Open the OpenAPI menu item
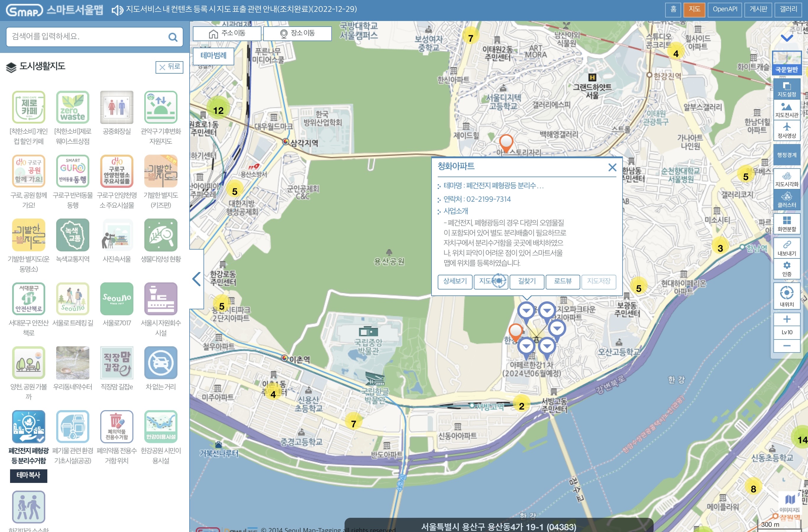 click(725, 9)
